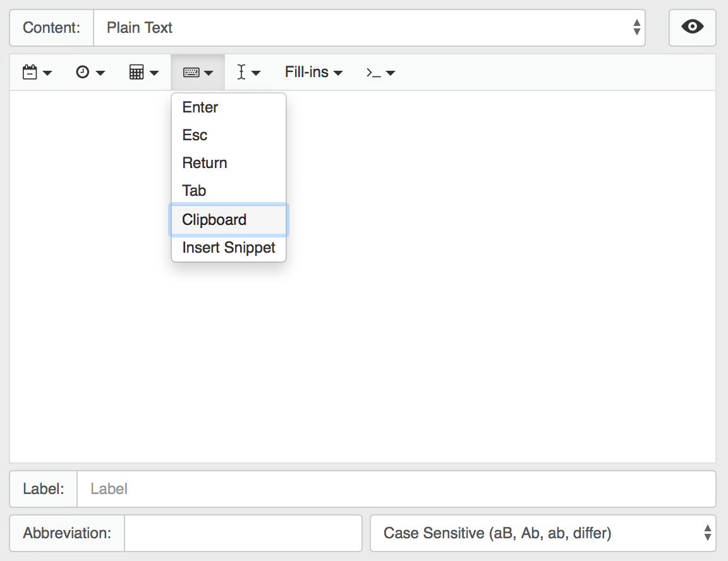Focus the Abbreviation input field
Viewport: 728px width, 561px height.
(x=243, y=533)
